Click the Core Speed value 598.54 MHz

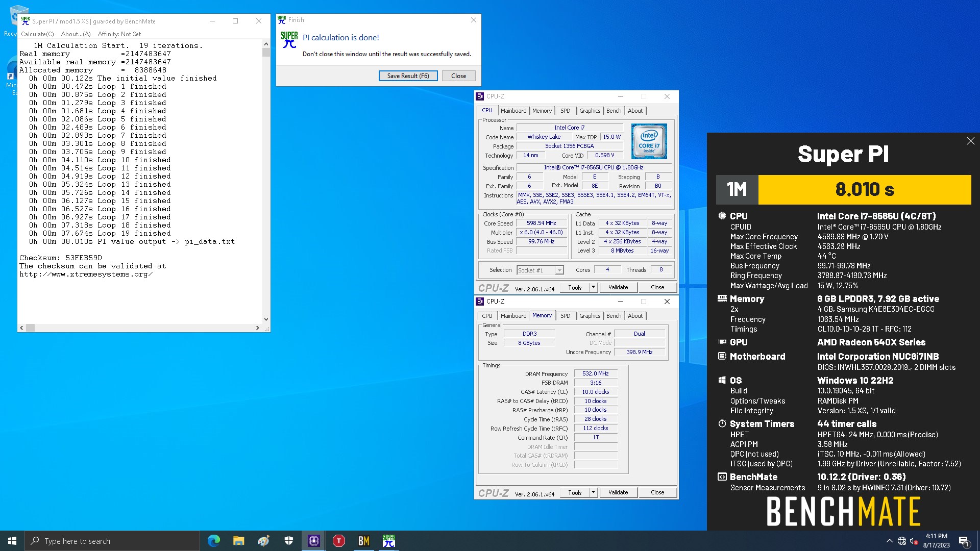point(542,223)
